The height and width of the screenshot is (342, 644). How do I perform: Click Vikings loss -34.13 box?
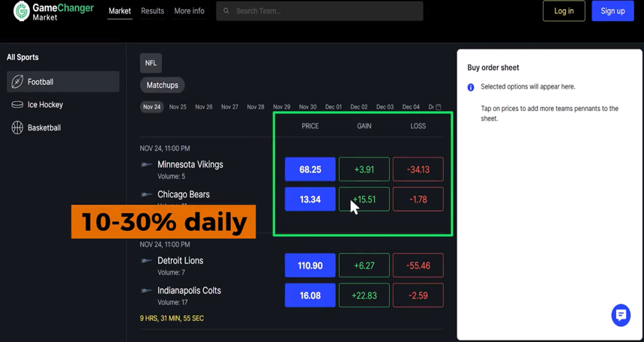click(x=418, y=169)
